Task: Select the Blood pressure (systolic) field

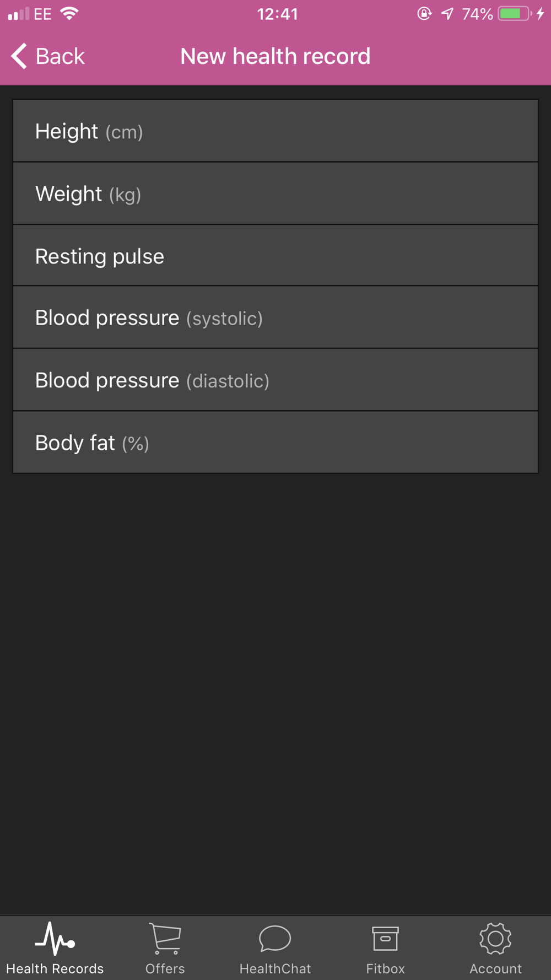Action: (275, 317)
